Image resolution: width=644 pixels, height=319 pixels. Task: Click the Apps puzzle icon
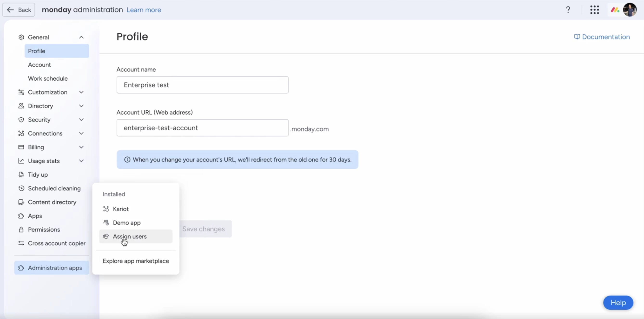(x=21, y=216)
